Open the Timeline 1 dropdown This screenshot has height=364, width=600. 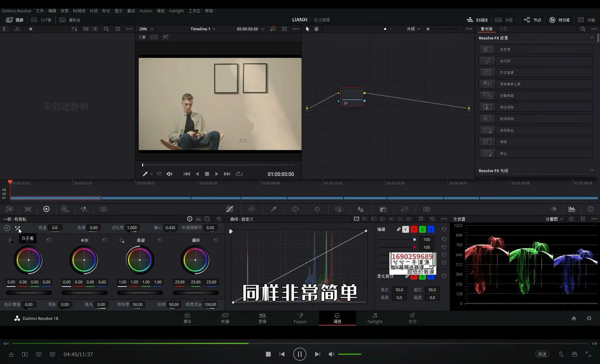[x=203, y=29]
